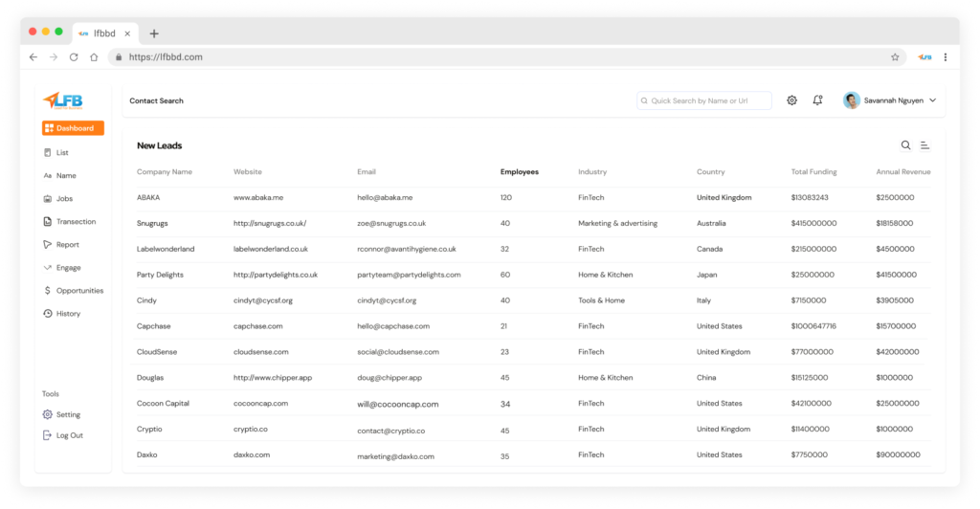Bookmark the page with star icon
Viewport: 980px width, 509px height.
pos(895,56)
